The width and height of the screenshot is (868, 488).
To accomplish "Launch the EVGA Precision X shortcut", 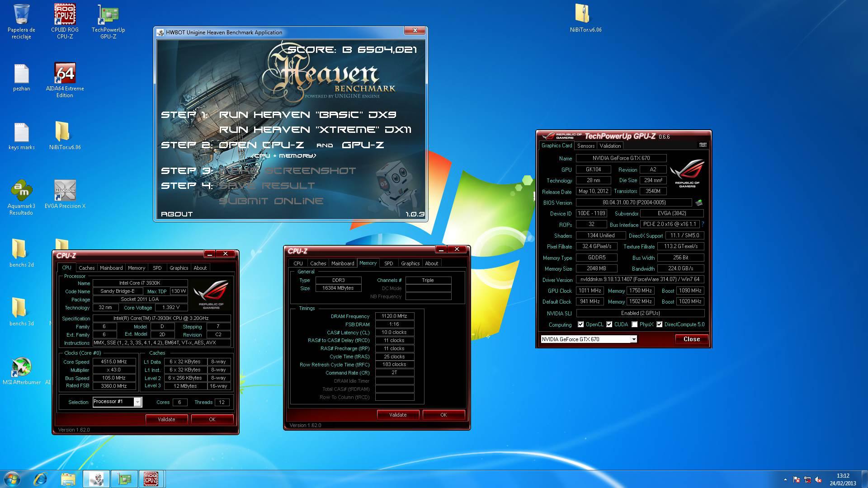I will point(65,194).
